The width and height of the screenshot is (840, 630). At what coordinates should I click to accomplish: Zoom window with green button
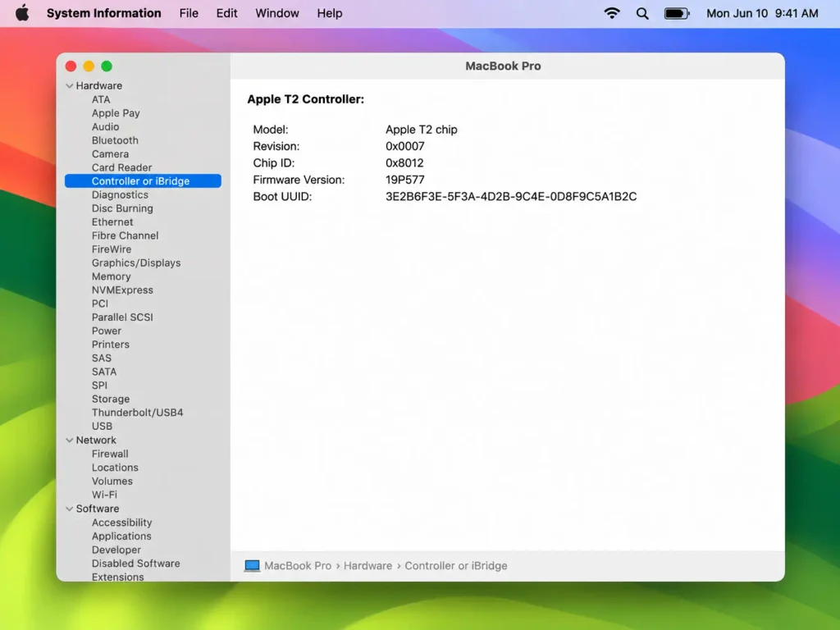pos(107,66)
